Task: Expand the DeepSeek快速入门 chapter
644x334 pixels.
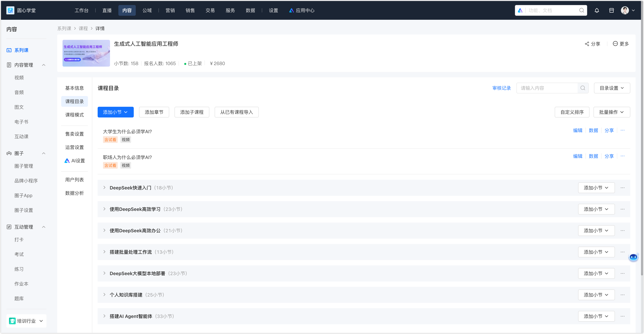Action: (104, 188)
